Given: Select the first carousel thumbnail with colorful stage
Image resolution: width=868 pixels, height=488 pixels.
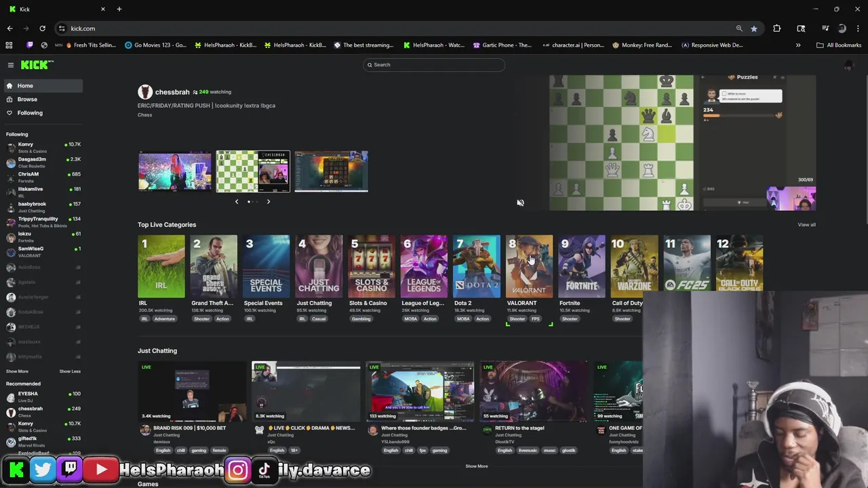Looking at the screenshot, I should tap(175, 171).
